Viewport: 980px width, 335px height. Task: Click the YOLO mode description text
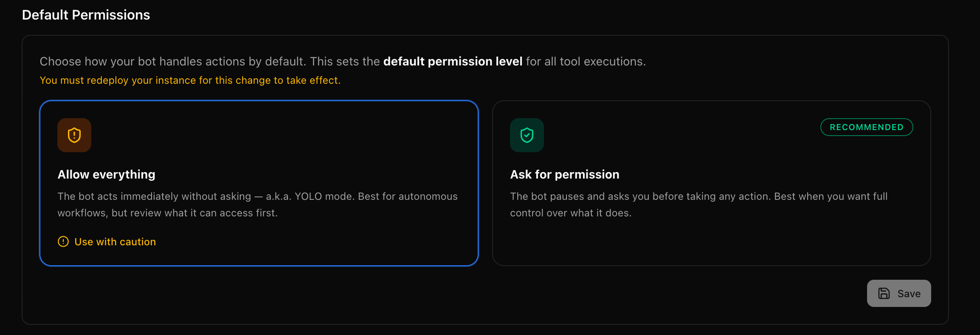click(257, 196)
